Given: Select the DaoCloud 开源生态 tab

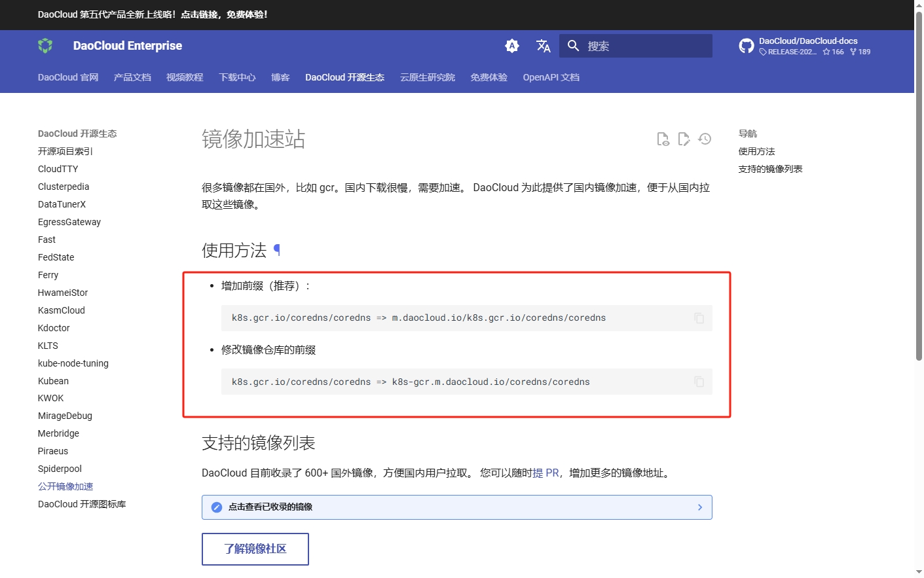Looking at the screenshot, I should 344,77.
